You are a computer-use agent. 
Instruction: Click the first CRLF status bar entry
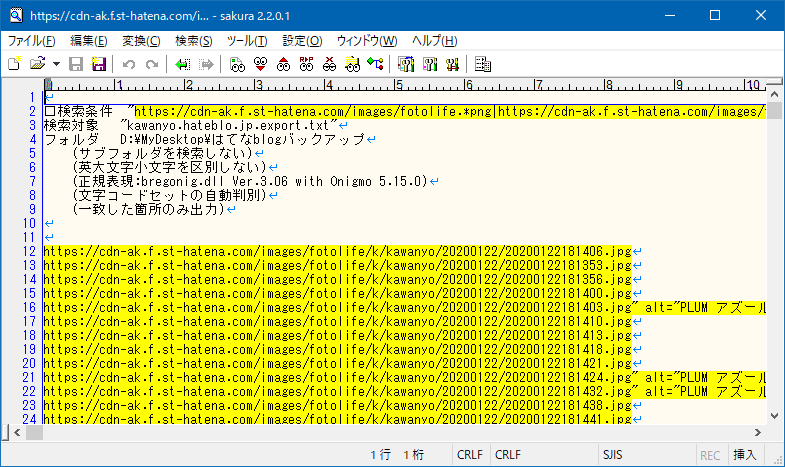coord(470,454)
